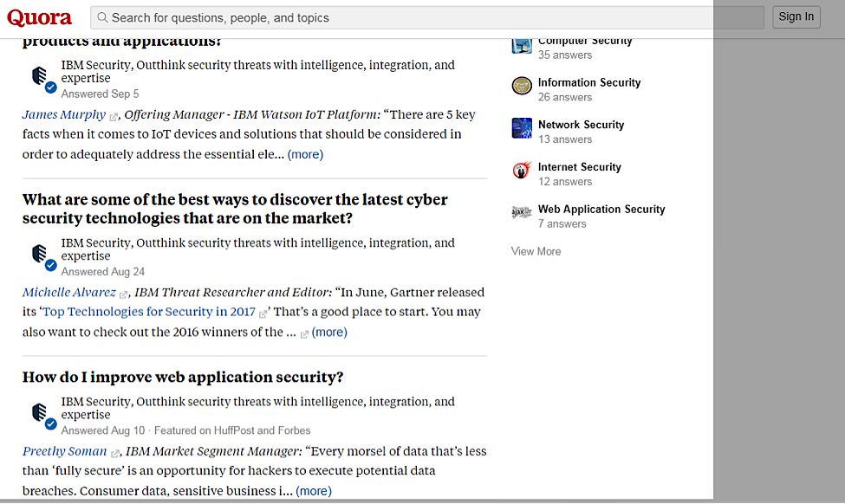
Task: Open Top Technologies for Security in 2017 link
Action: click(x=149, y=312)
